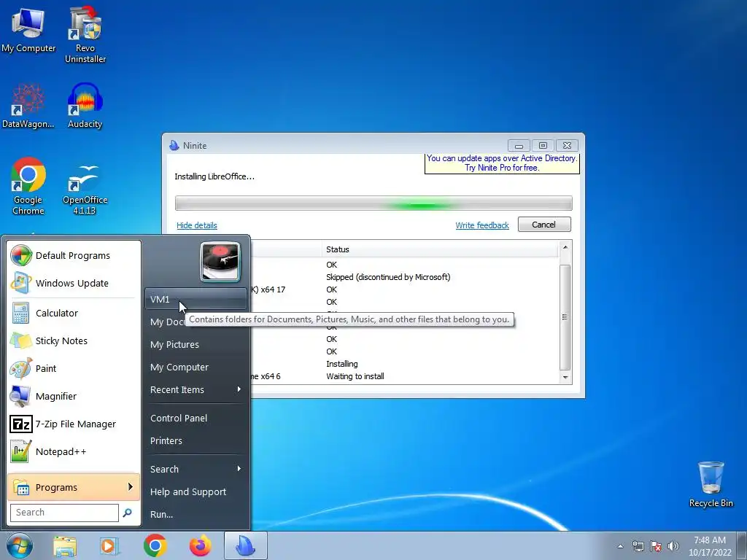Click the Try Ninite Pro banner
Image resolution: width=747 pixels, height=560 pixels.
[502, 163]
